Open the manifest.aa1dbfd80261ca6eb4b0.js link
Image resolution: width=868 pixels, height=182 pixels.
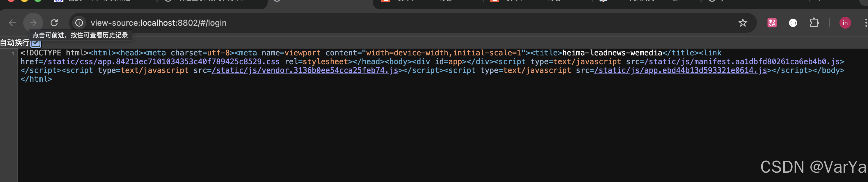pos(742,62)
